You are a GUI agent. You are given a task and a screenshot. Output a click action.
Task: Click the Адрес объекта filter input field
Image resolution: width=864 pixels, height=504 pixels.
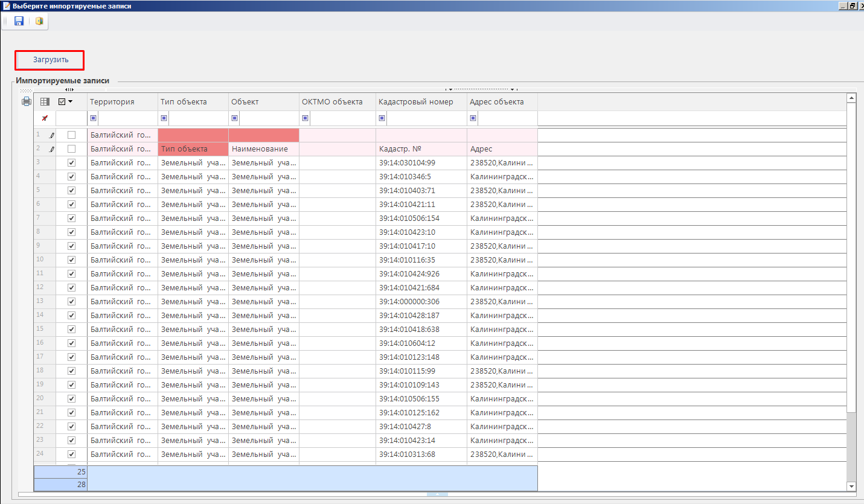click(507, 118)
